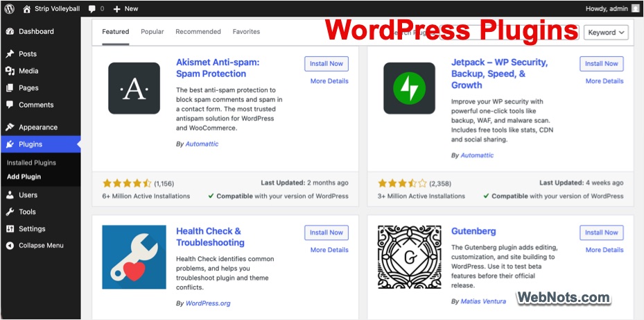Click the Pages icon in sidebar
The image size is (644, 320).
10,87
